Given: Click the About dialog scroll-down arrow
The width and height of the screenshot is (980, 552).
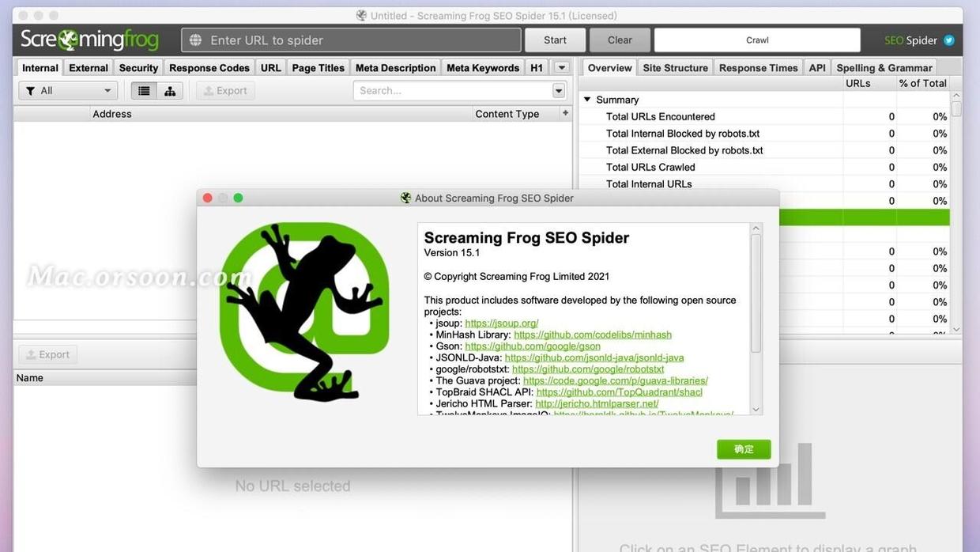Looking at the screenshot, I should point(756,409).
